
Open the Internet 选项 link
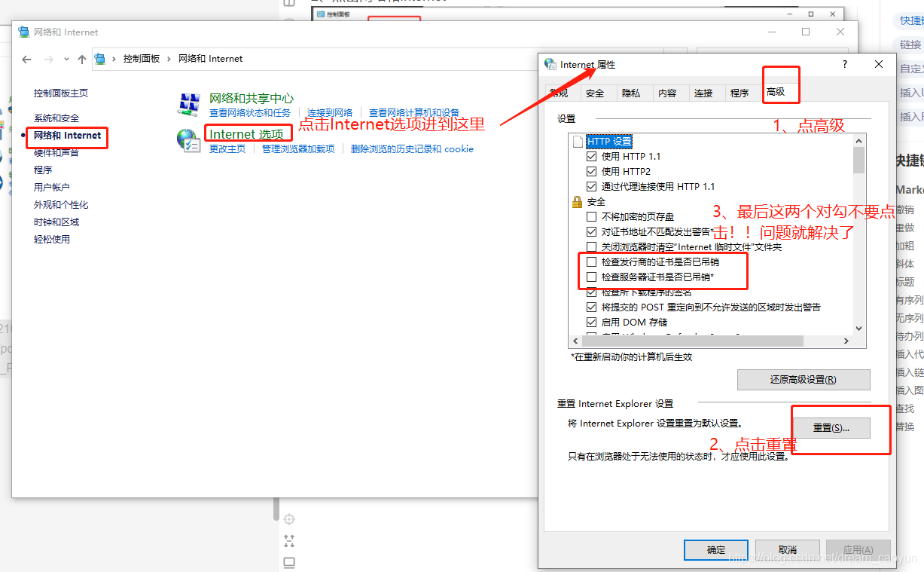click(246, 134)
